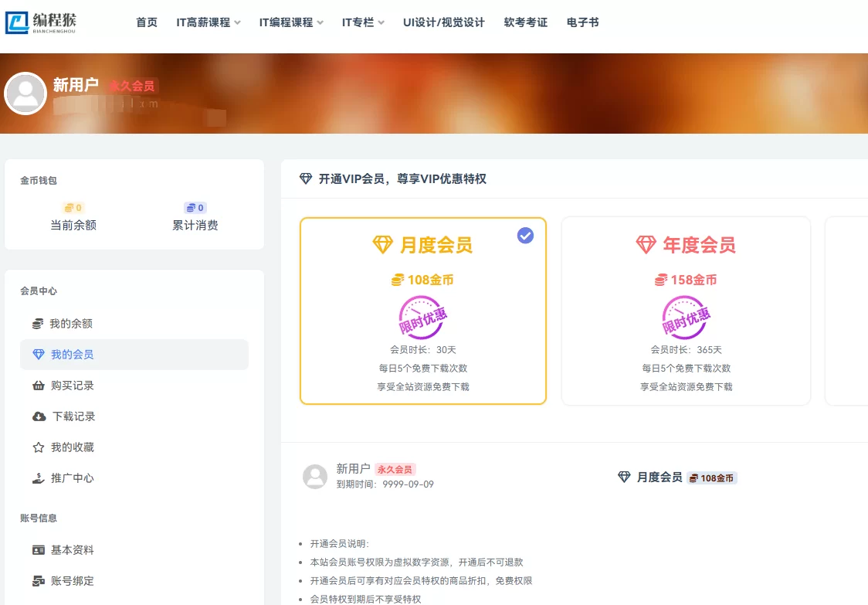Viewport: 868px width, 605px height.
Task: Click 会员时长: 30天 text
Action: 423,349
